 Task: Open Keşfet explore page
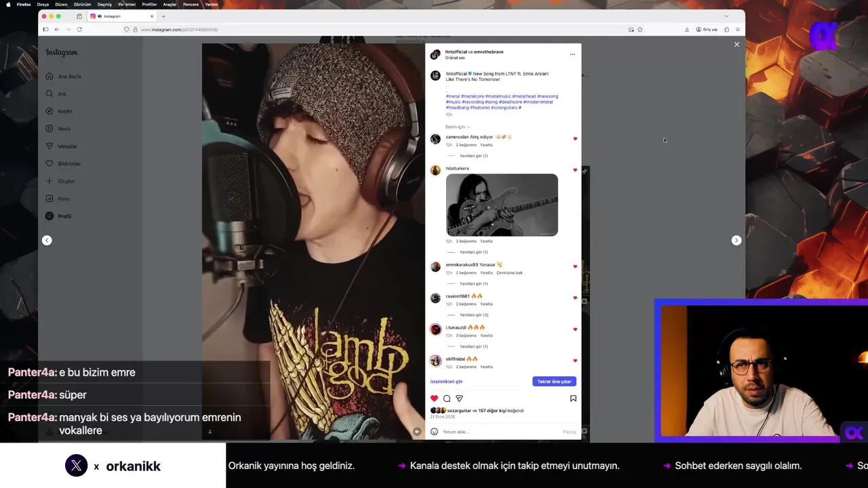pos(60,111)
